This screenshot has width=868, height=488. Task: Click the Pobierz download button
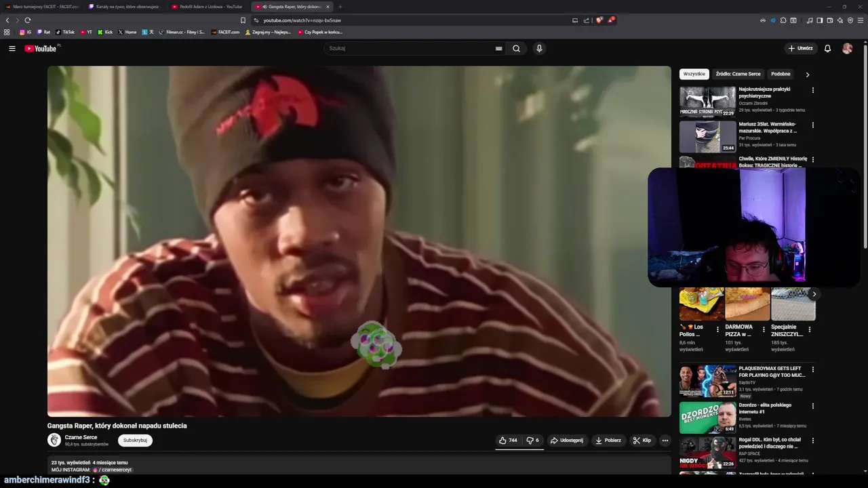[x=608, y=441]
